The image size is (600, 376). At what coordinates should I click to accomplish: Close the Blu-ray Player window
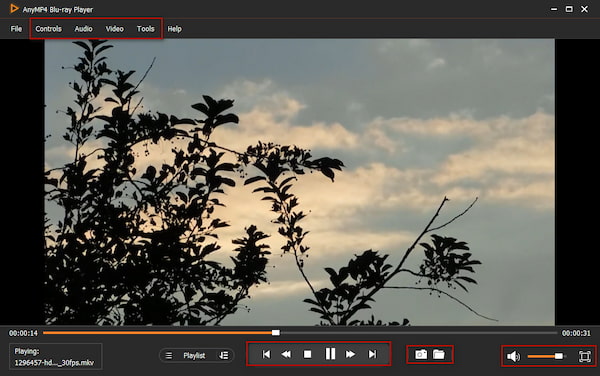click(584, 9)
